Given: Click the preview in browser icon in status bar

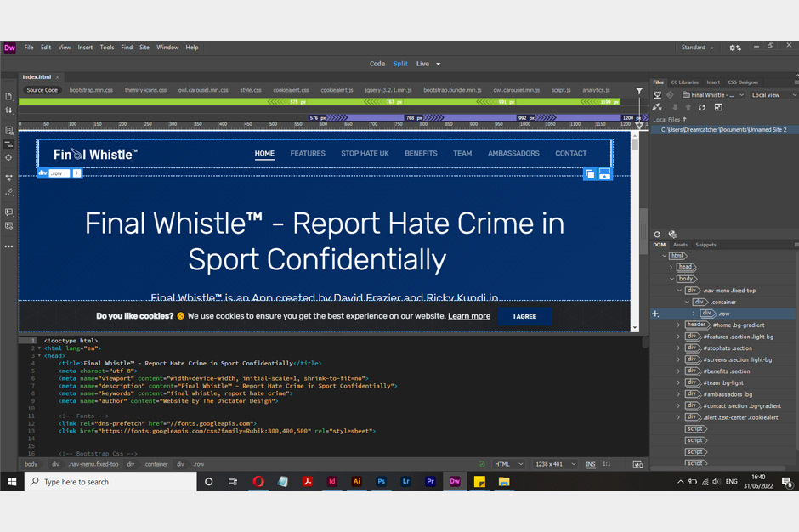Looking at the screenshot, I should (637, 464).
